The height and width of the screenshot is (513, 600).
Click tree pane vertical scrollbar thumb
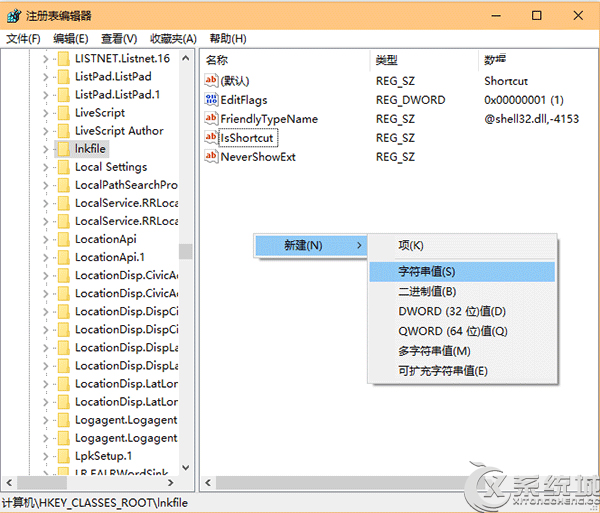point(186,252)
